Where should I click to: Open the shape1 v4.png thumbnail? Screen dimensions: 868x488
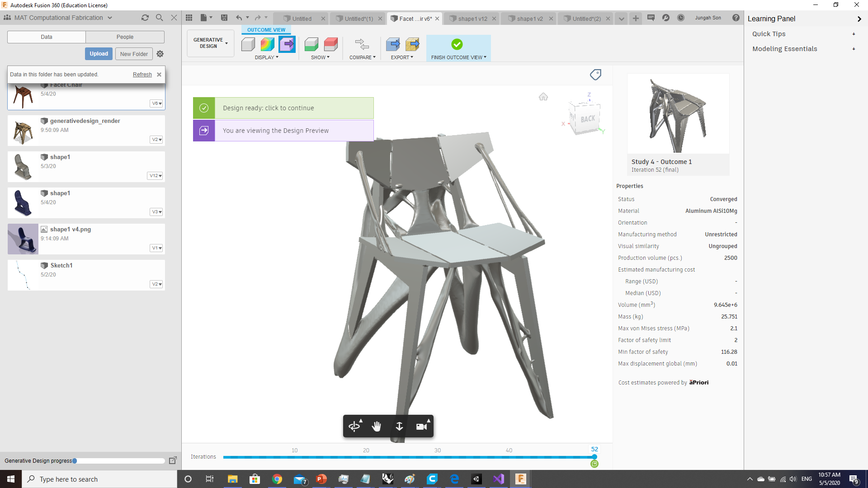(x=23, y=239)
